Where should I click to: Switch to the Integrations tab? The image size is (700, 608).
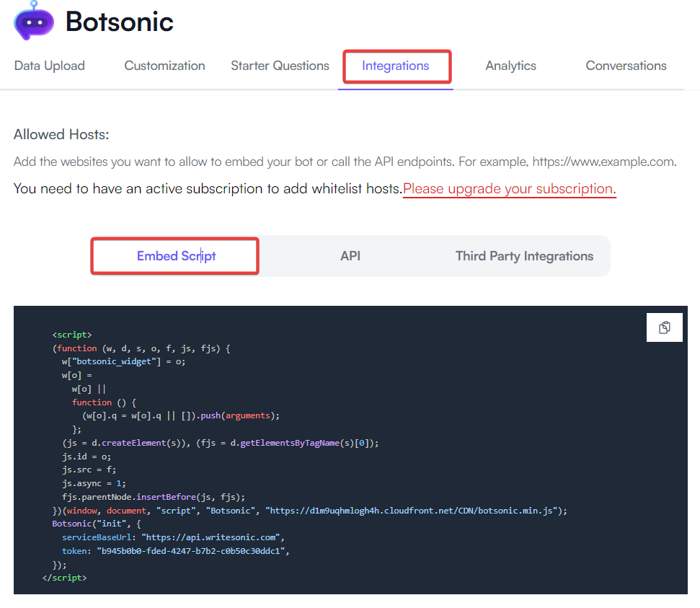pos(396,65)
